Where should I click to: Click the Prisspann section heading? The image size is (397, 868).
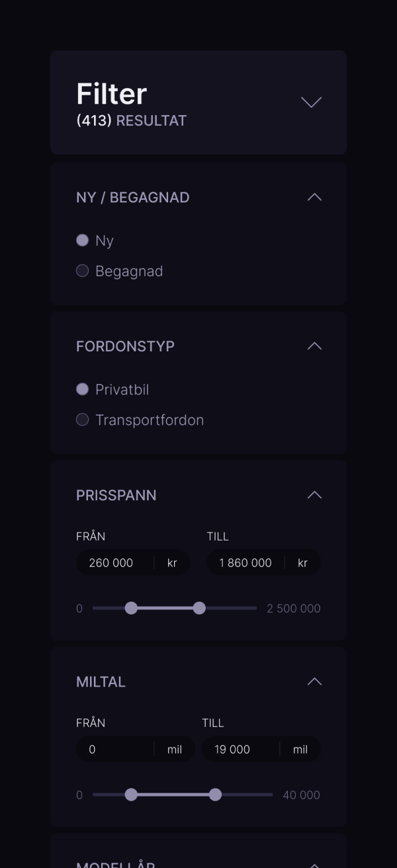click(116, 496)
